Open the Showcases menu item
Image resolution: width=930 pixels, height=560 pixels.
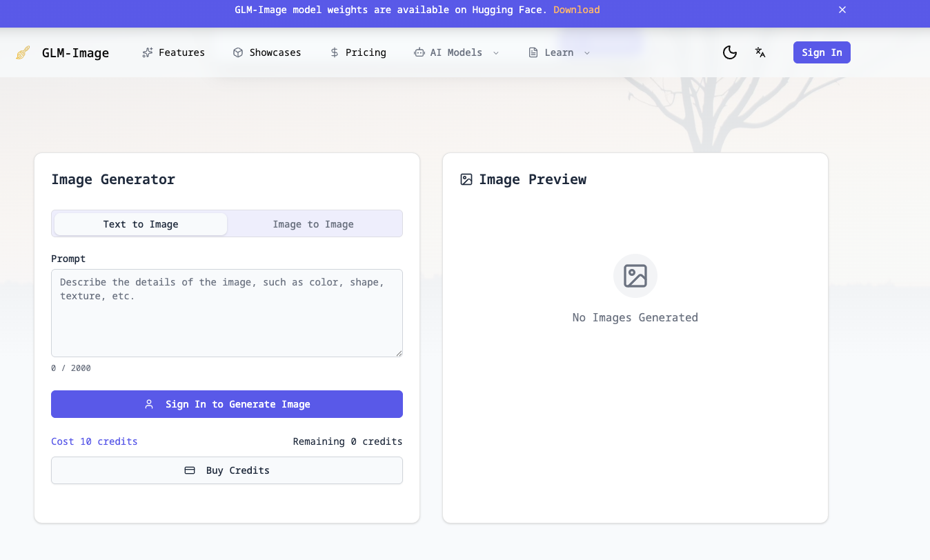[x=275, y=52]
